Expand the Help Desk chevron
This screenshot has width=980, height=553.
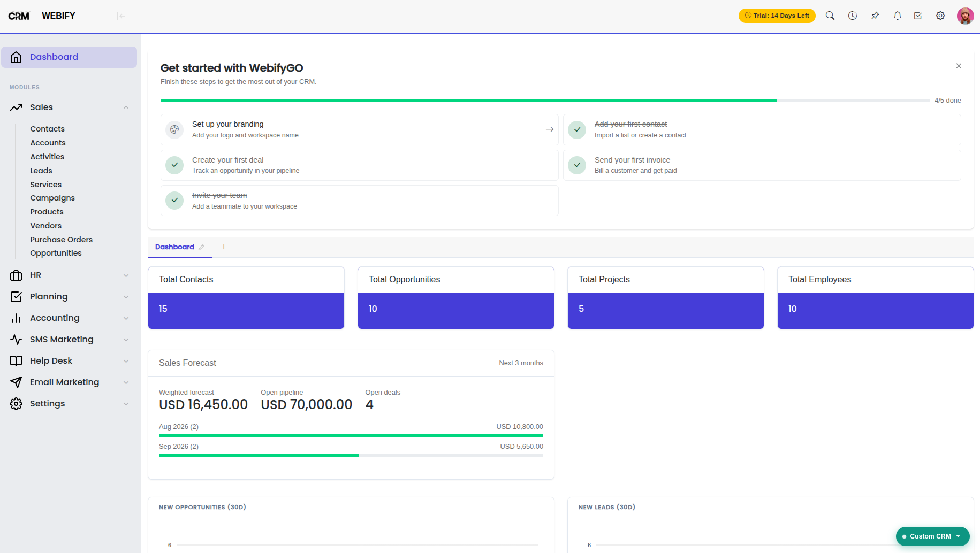(x=126, y=361)
